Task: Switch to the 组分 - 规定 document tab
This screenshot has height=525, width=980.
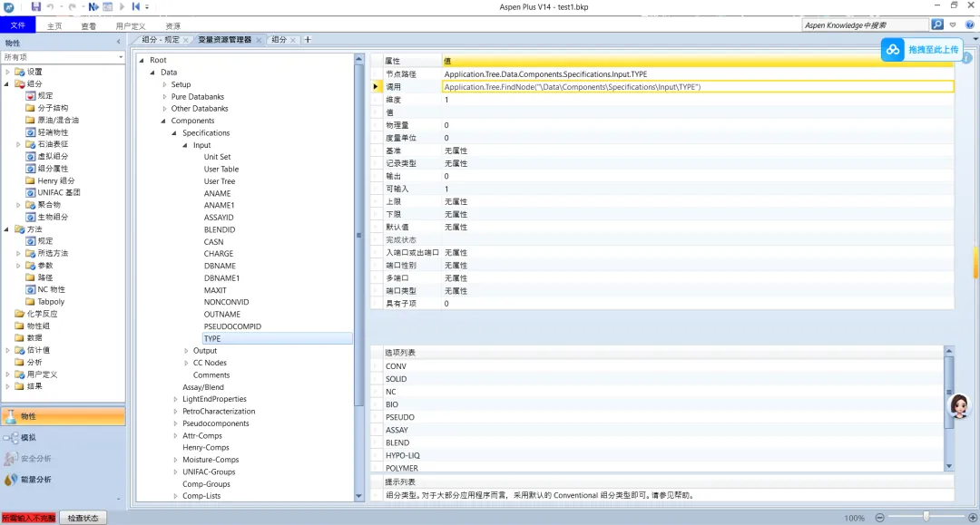Action: (x=160, y=39)
